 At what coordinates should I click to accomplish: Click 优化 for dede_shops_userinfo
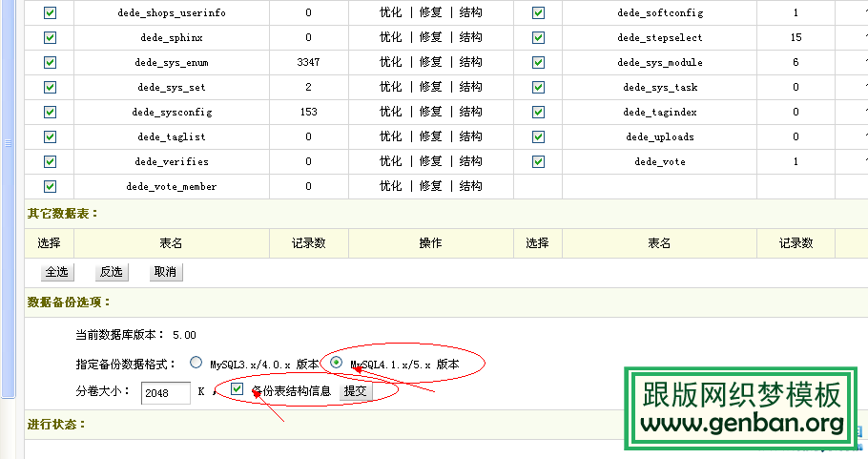click(391, 12)
